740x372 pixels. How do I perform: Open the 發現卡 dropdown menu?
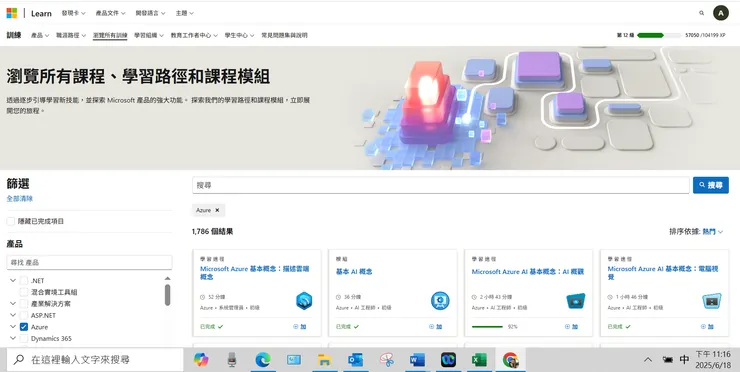[73, 13]
